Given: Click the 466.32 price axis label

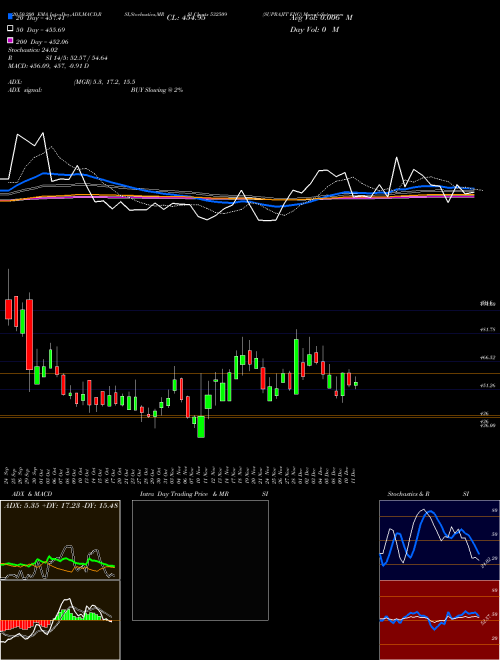Looking at the screenshot, I should click(x=488, y=357).
